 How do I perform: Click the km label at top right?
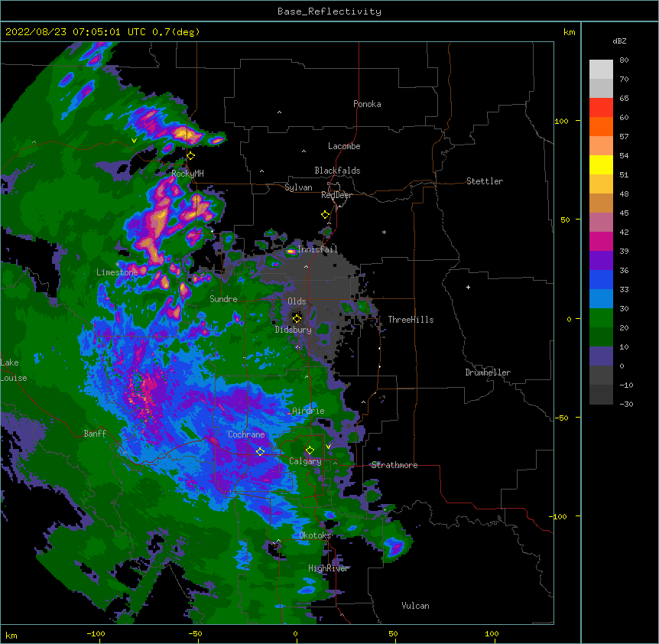[569, 32]
